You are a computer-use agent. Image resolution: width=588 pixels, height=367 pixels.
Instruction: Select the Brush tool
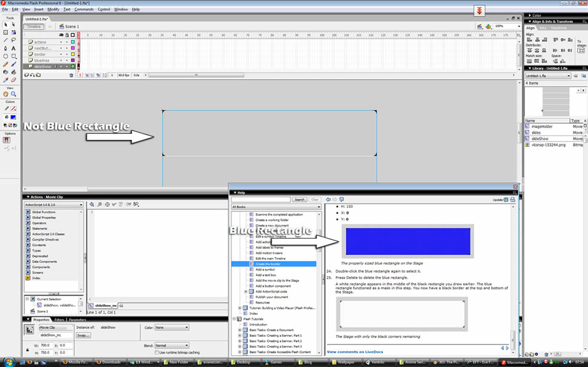point(13,64)
